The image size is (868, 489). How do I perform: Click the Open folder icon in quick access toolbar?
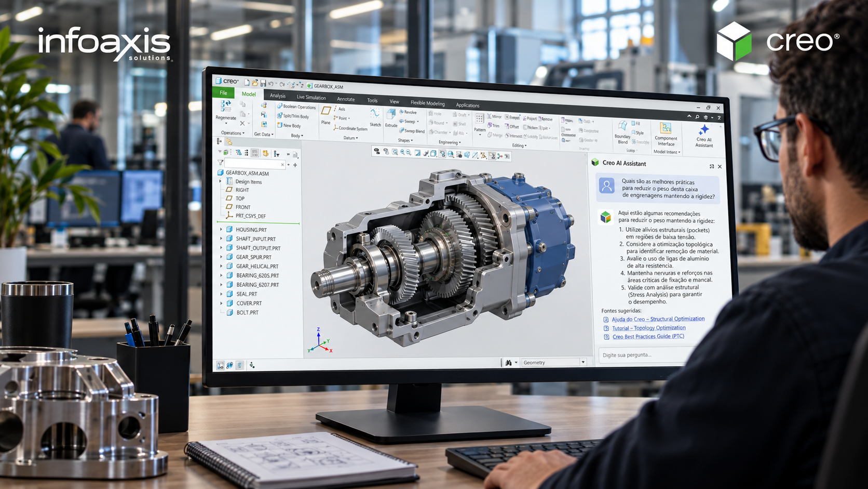255,83
